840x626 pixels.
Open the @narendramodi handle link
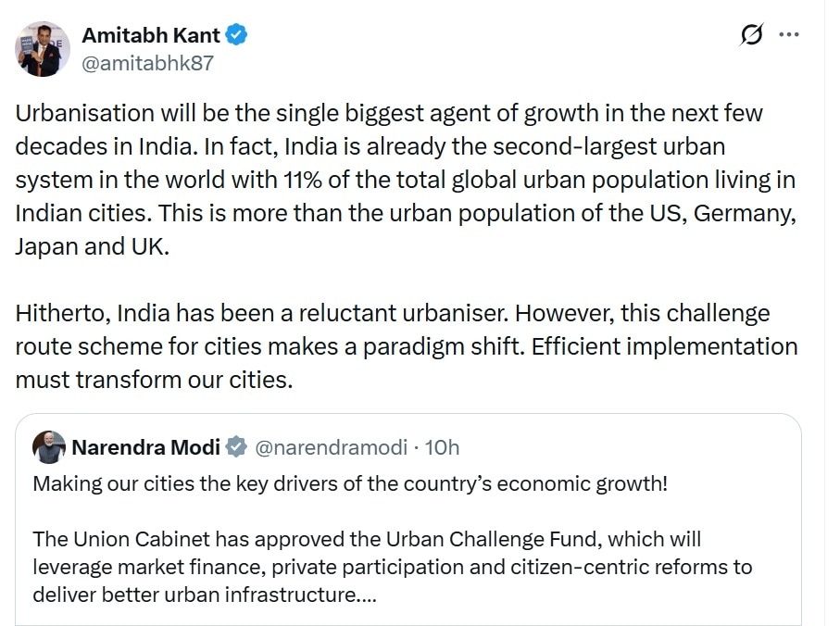click(331, 448)
